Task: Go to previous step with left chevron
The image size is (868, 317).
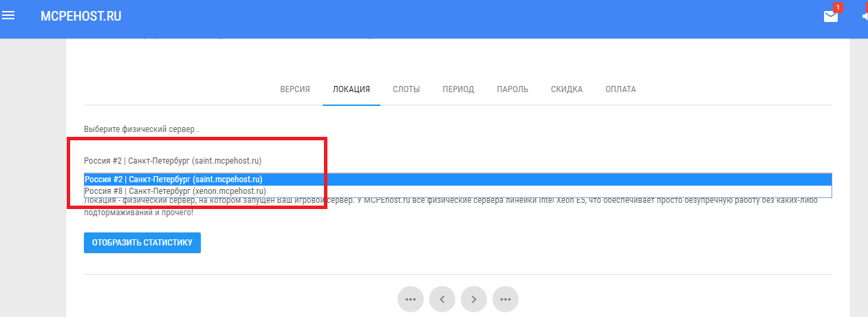Action: pyautogui.click(x=442, y=299)
